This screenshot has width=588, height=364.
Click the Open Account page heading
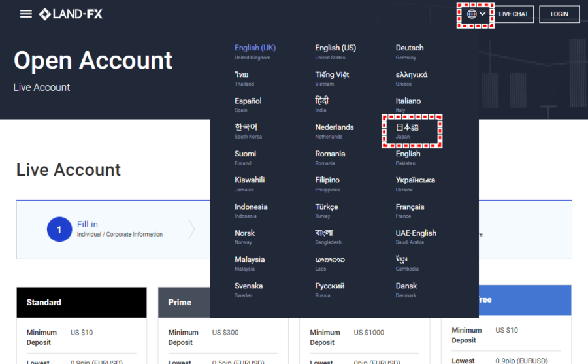click(x=93, y=60)
